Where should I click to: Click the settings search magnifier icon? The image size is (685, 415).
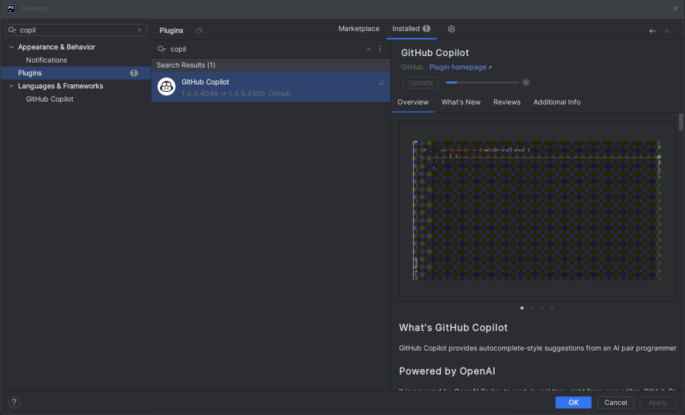[x=12, y=30]
